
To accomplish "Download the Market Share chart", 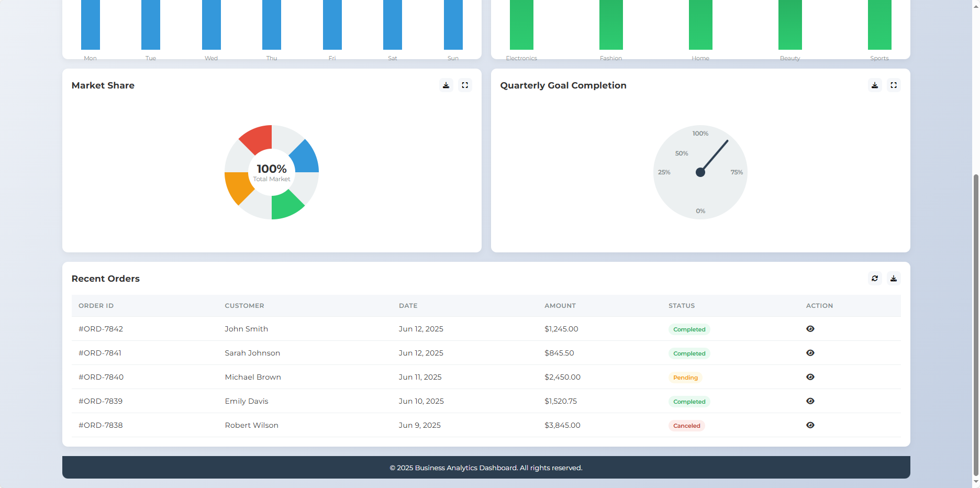I will [446, 85].
